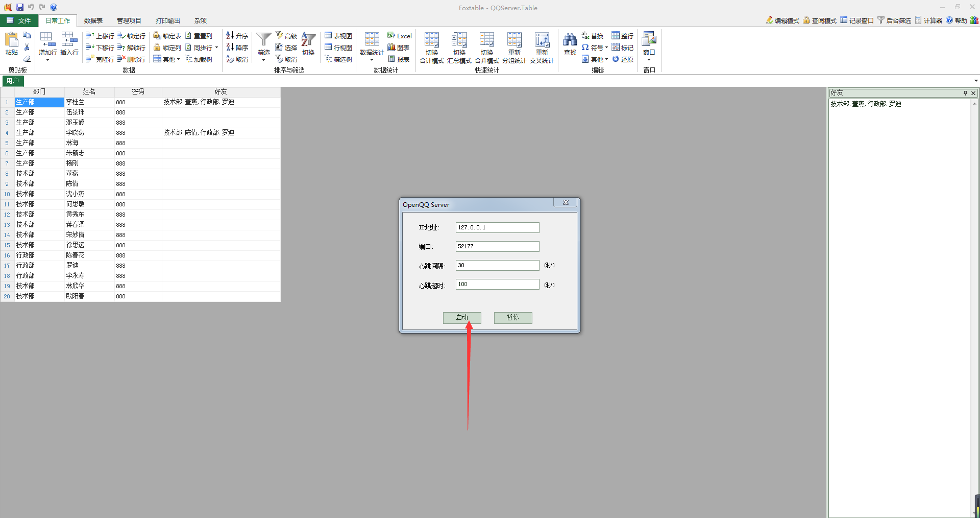Open 表视图 table view
980x518 pixels.
pos(338,36)
